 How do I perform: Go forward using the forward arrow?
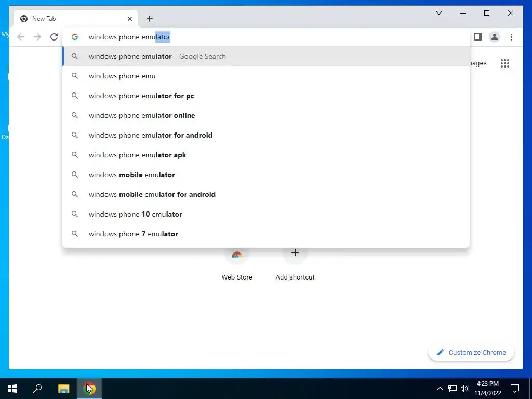pyautogui.click(x=37, y=37)
